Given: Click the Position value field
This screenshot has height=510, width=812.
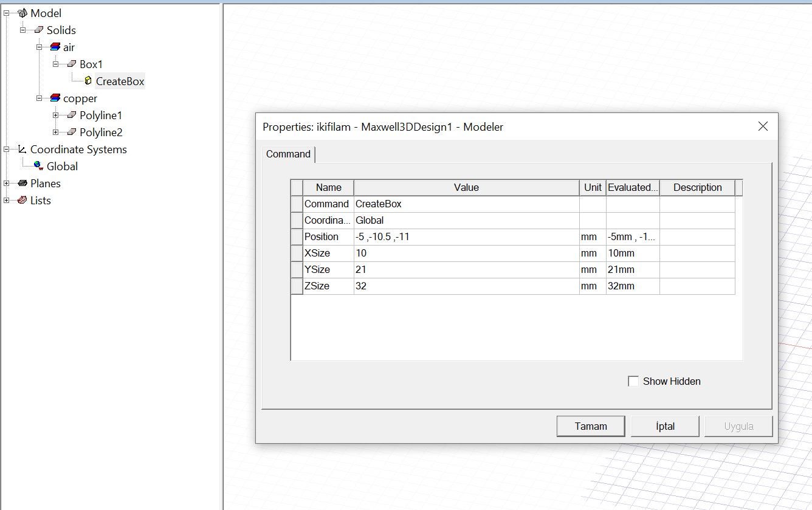Looking at the screenshot, I should (x=466, y=236).
